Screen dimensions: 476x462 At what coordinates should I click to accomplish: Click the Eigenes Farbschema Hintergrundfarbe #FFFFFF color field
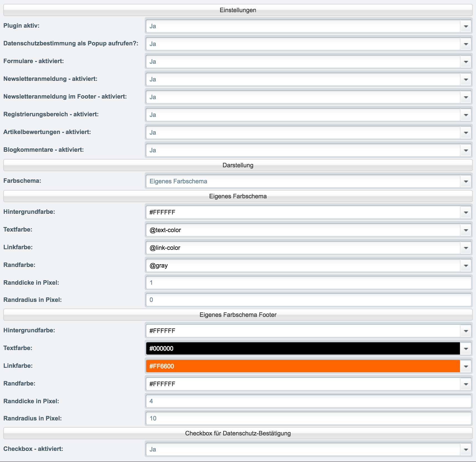(x=303, y=212)
